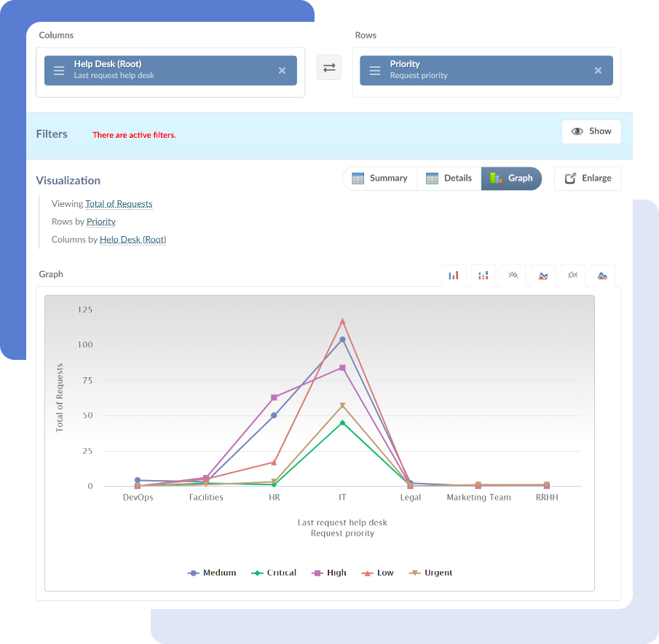Remove the Help Desk (Root) column field

282,71
